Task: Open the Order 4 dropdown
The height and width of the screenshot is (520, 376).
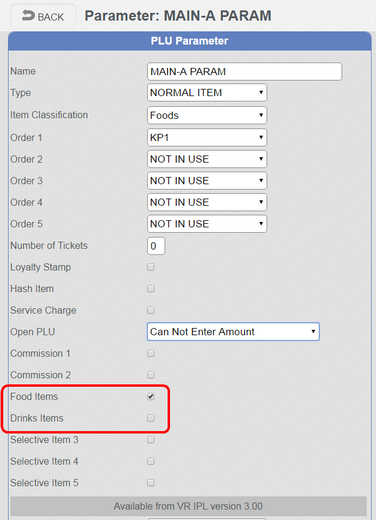Action: click(x=207, y=202)
